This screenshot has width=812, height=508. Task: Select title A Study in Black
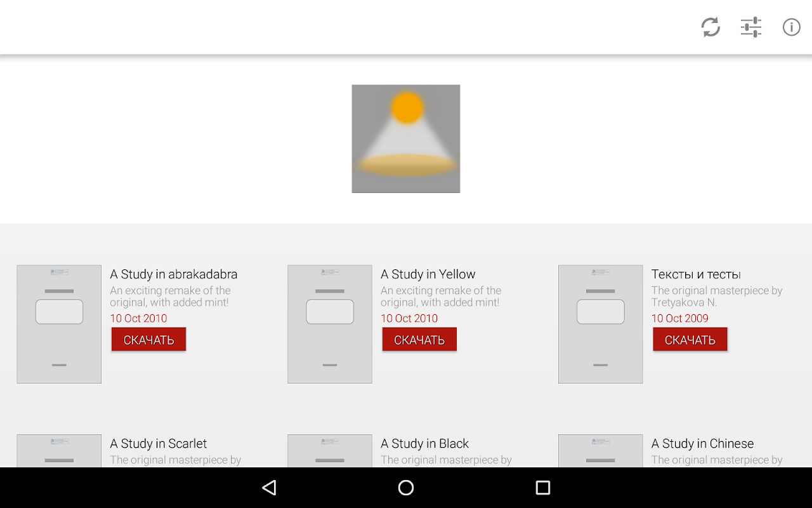point(425,443)
